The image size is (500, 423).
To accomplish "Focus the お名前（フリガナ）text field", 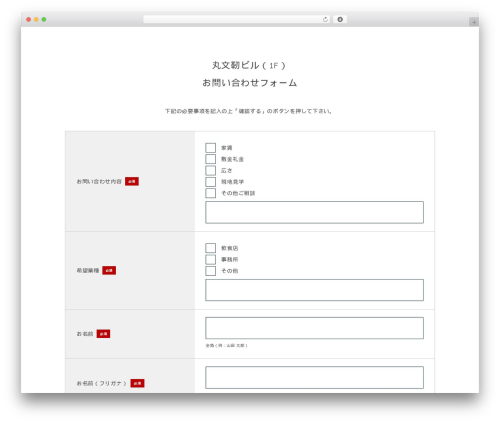I will [314, 377].
